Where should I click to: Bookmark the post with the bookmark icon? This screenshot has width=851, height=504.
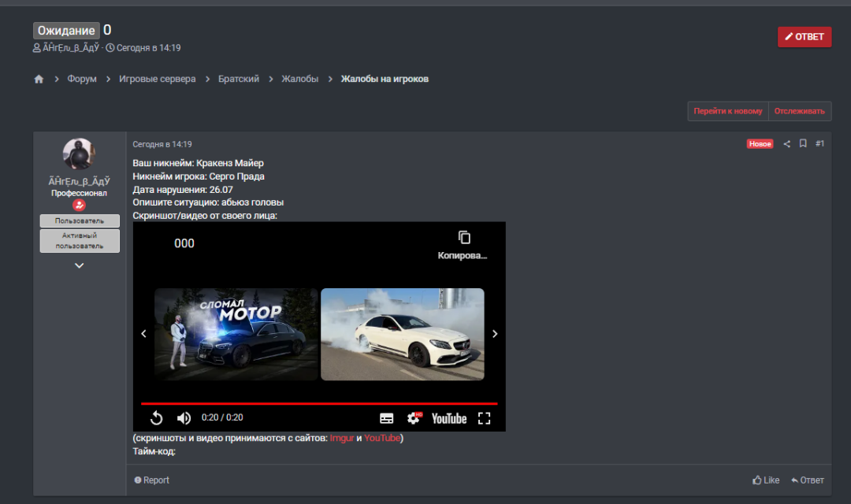point(803,143)
